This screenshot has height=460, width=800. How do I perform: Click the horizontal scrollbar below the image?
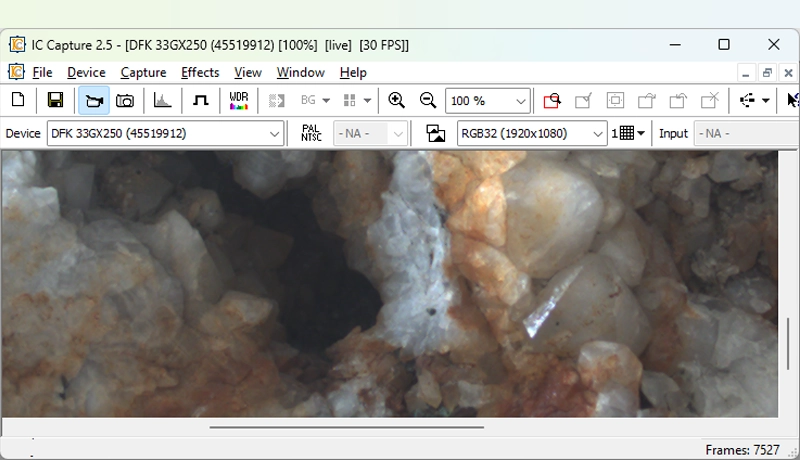point(346,427)
